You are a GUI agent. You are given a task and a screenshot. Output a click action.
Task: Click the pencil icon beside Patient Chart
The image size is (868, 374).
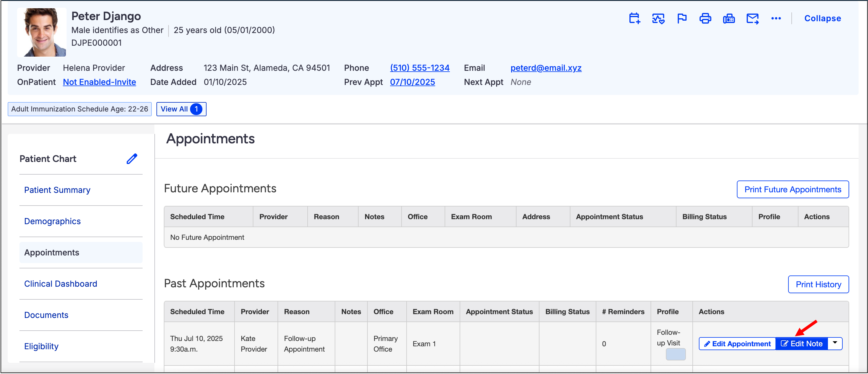click(132, 158)
